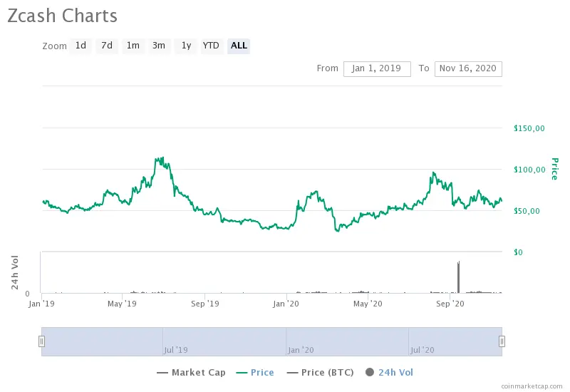Click the $150,00 price axis label
The width and height of the screenshot is (570, 392).
click(529, 128)
